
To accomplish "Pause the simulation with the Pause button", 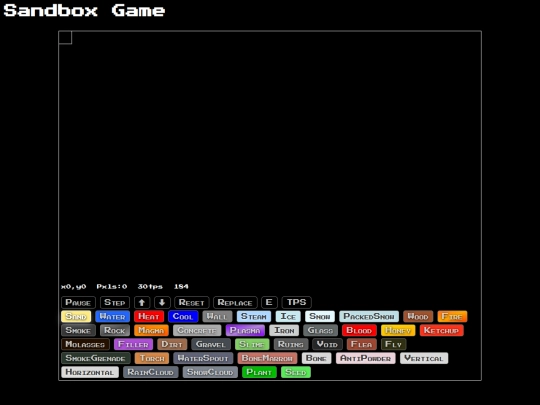I will click(78, 302).
